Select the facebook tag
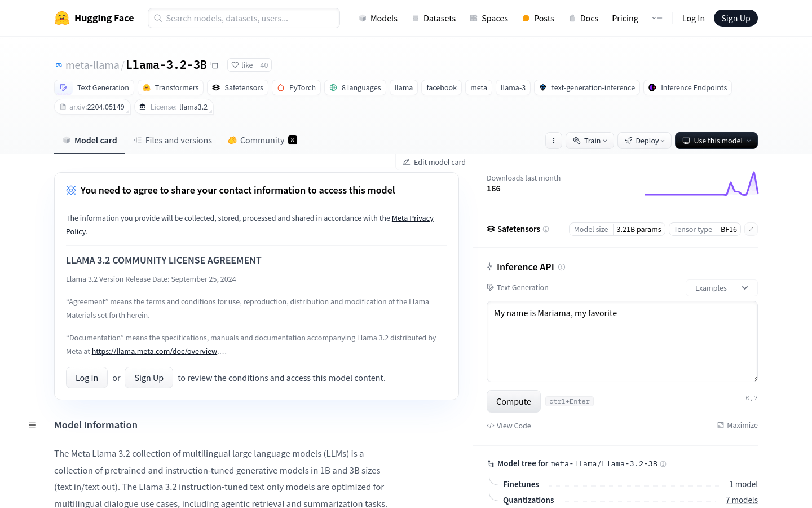Screen dimensions: 812x508 click(x=442, y=87)
